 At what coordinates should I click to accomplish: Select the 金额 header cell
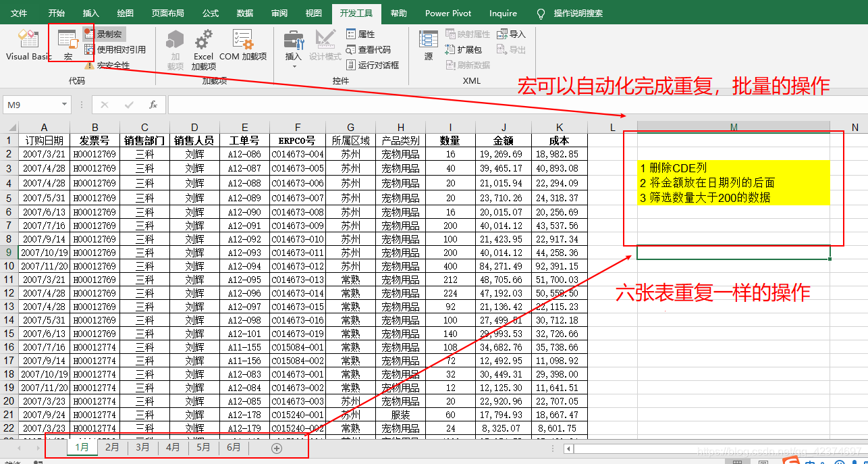coord(504,140)
